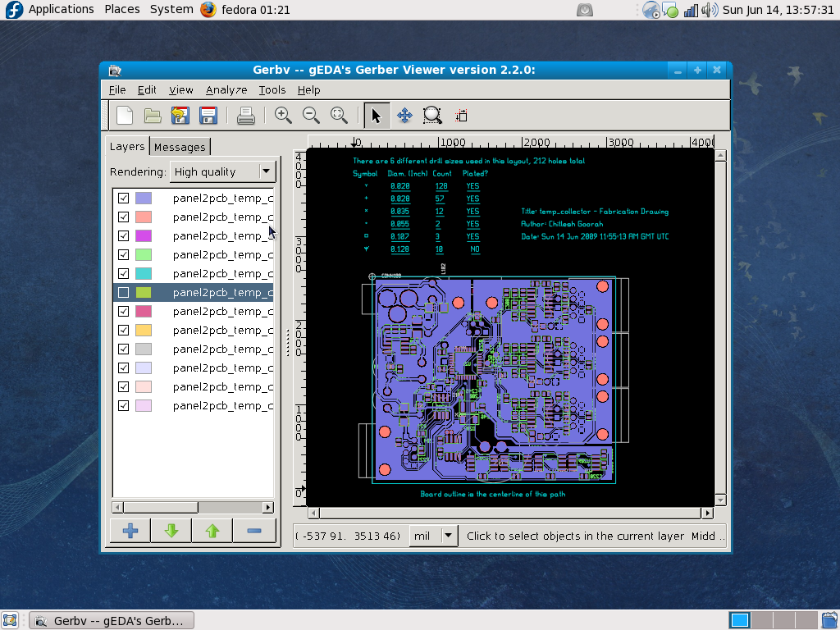
Task: Open the System menu in top panel
Action: (x=171, y=10)
